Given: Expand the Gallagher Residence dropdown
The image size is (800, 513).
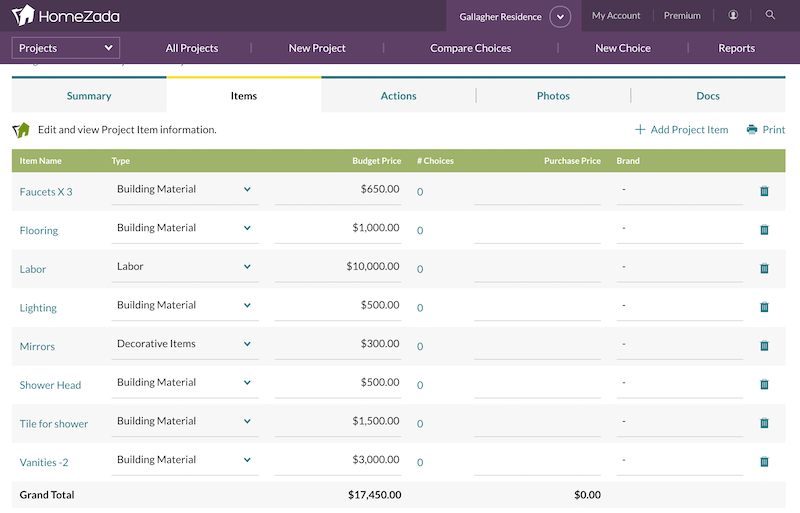Looking at the screenshot, I should [559, 17].
